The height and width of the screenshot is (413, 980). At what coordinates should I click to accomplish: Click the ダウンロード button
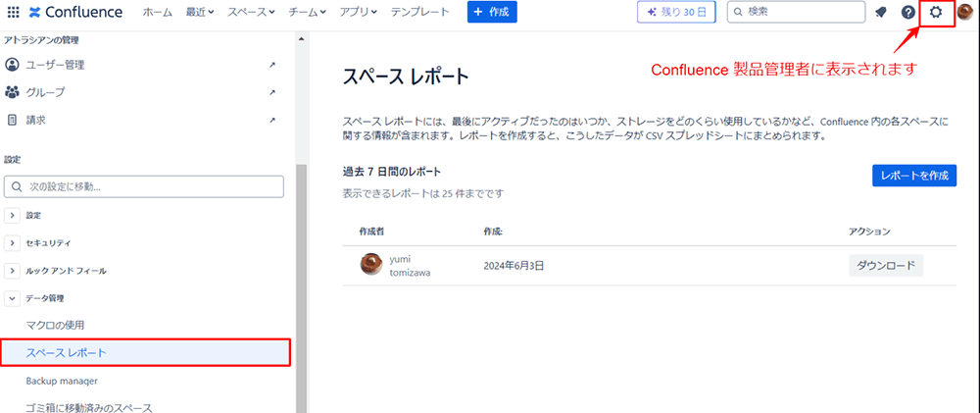886,265
